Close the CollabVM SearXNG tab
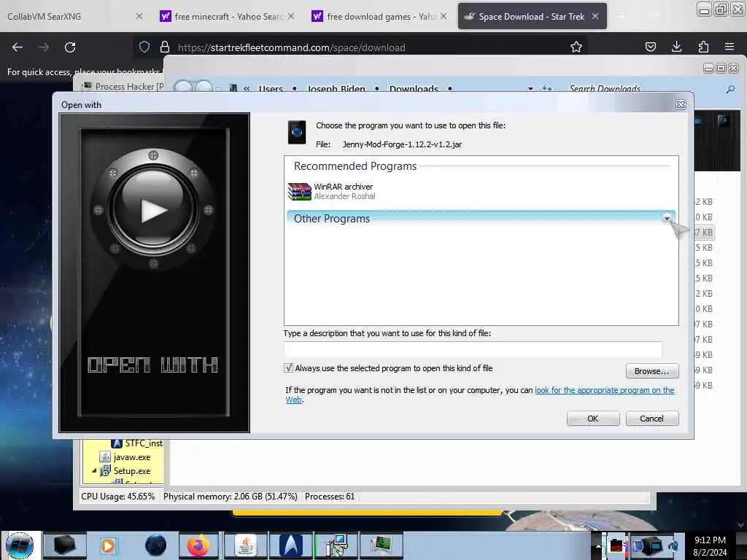The width and height of the screenshot is (747, 560). (139, 16)
